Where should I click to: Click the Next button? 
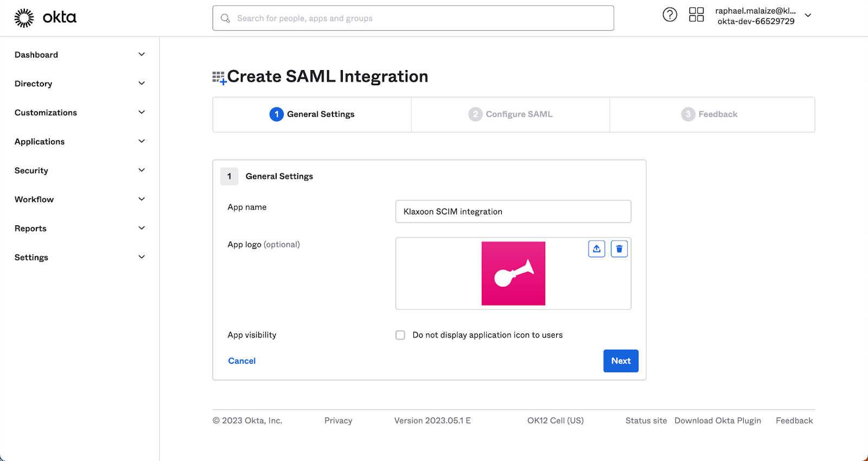tap(621, 361)
